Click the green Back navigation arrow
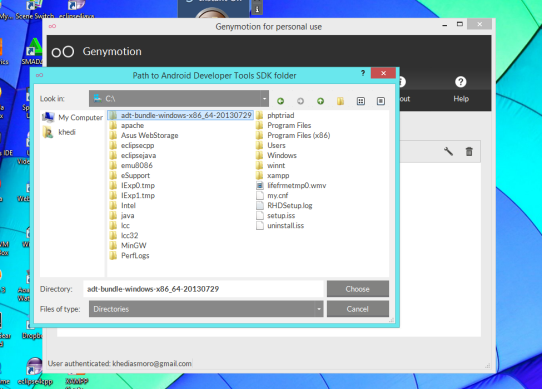542x389 pixels. click(x=280, y=101)
